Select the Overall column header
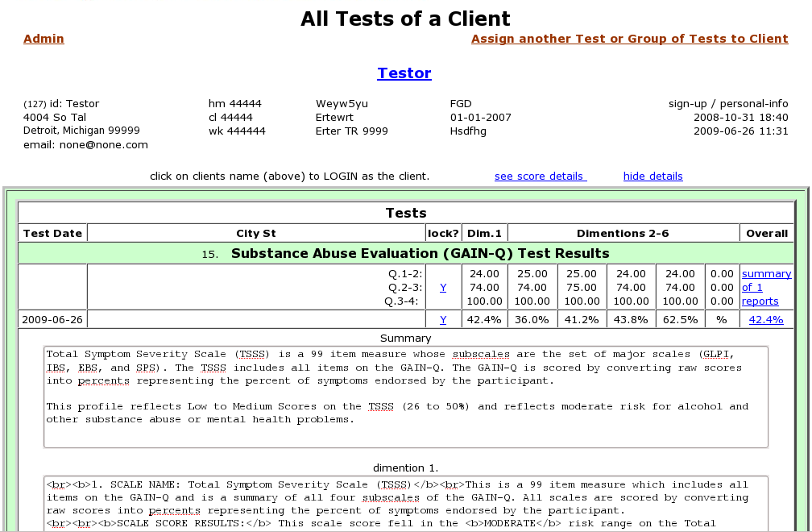 [767, 233]
